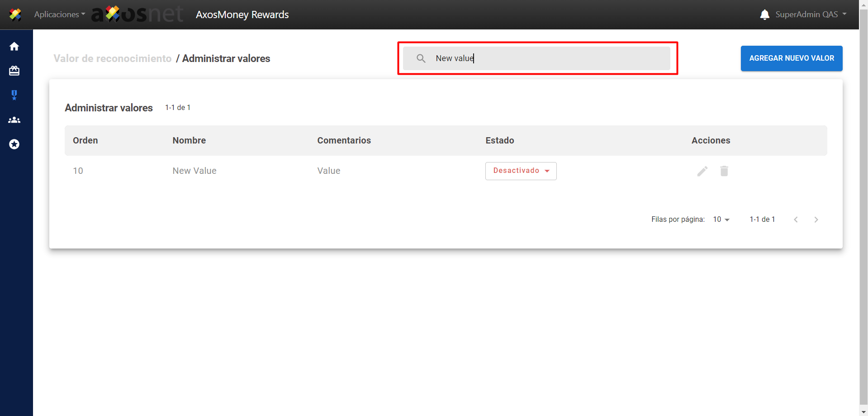
Task: Click the home icon in sidebar
Action: (x=14, y=47)
